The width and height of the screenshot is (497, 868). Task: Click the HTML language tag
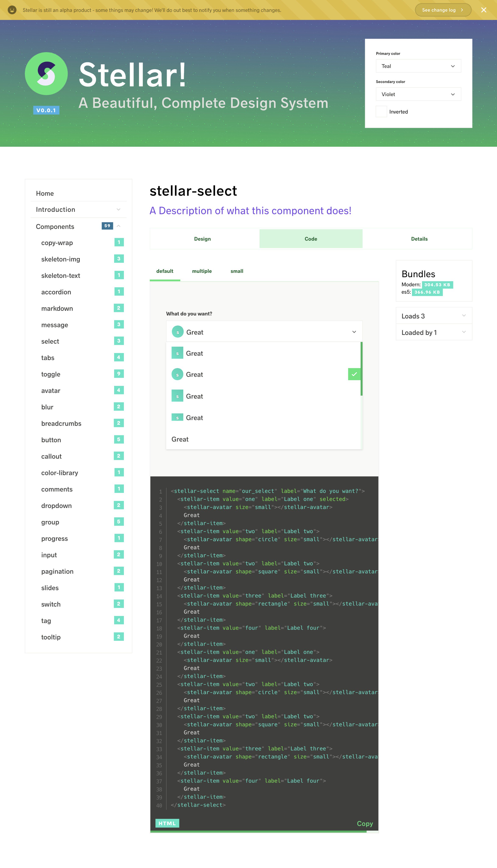[167, 823]
